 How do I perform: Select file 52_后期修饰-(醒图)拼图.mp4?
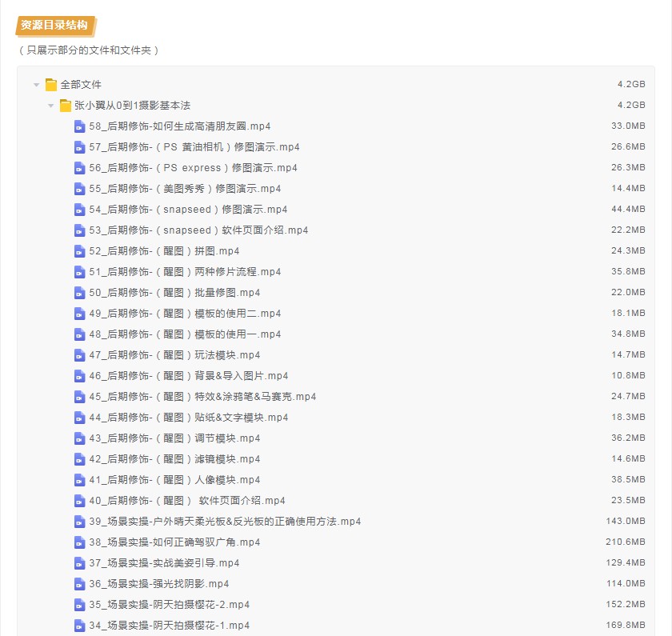coord(164,251)
